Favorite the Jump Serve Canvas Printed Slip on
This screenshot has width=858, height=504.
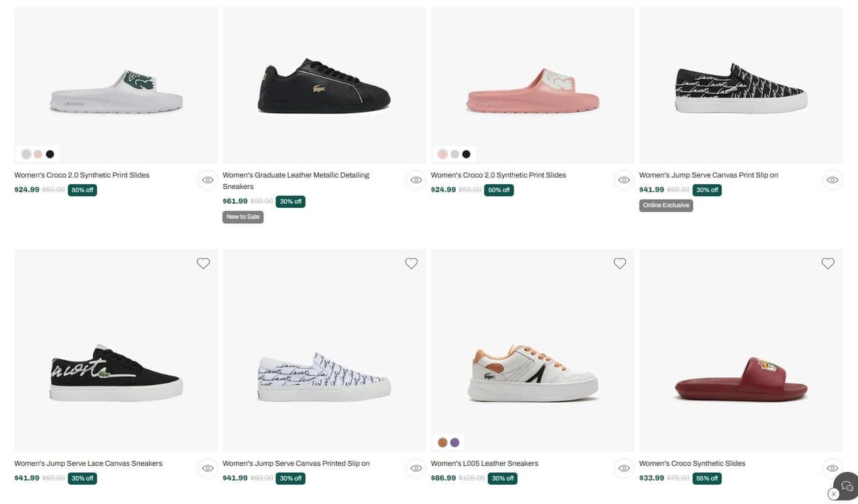[x=412, y=263]
